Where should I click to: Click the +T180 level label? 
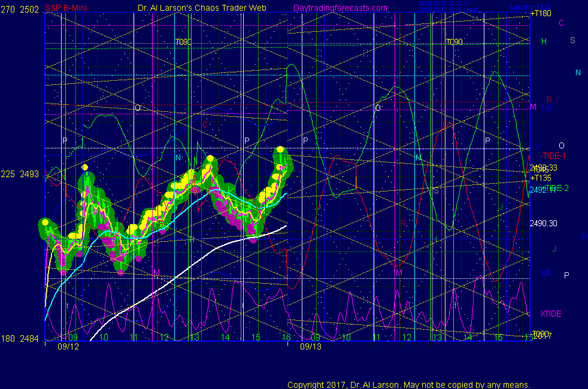[541, 14]
